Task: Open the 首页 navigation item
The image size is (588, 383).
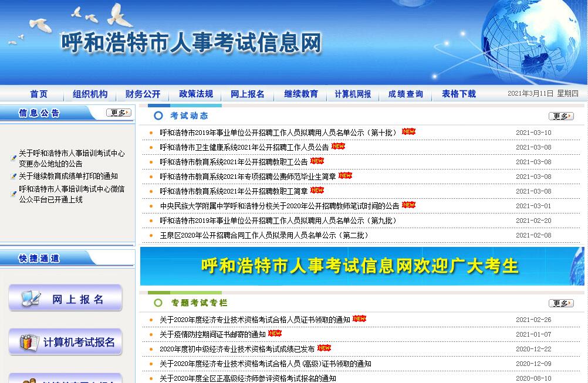Action: pyautogui.click(x=39, y=94)
